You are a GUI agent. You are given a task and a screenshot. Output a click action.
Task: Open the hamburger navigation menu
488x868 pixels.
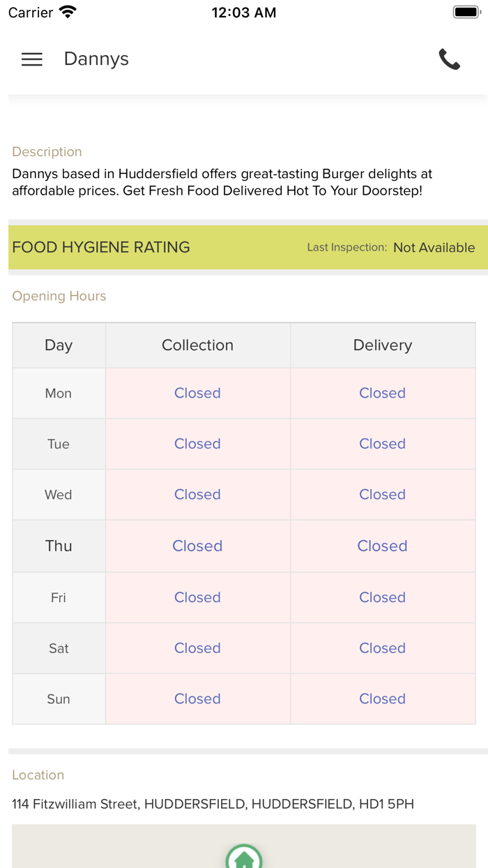coord(32,59)
